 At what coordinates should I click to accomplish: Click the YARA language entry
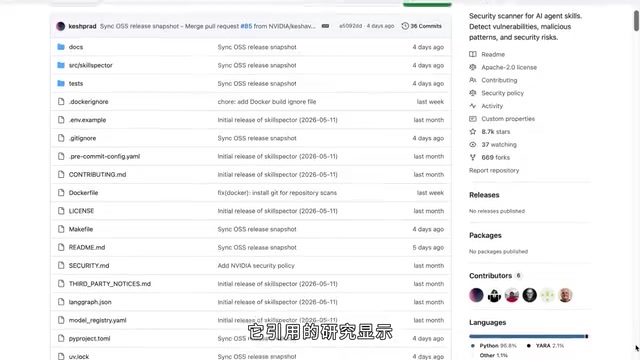545,346
